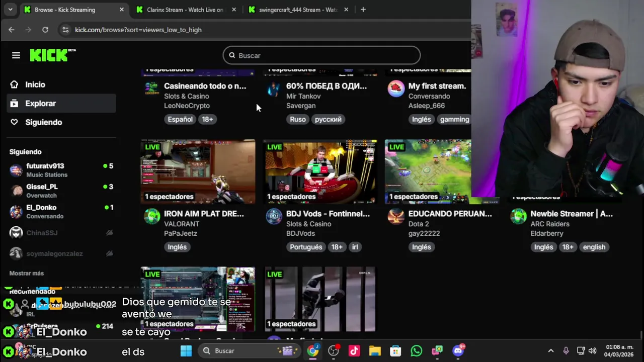Viewport: 644px width, 362px height.
Task: Select the irl tag under BDJVods
Action: (x=355, y=247)
